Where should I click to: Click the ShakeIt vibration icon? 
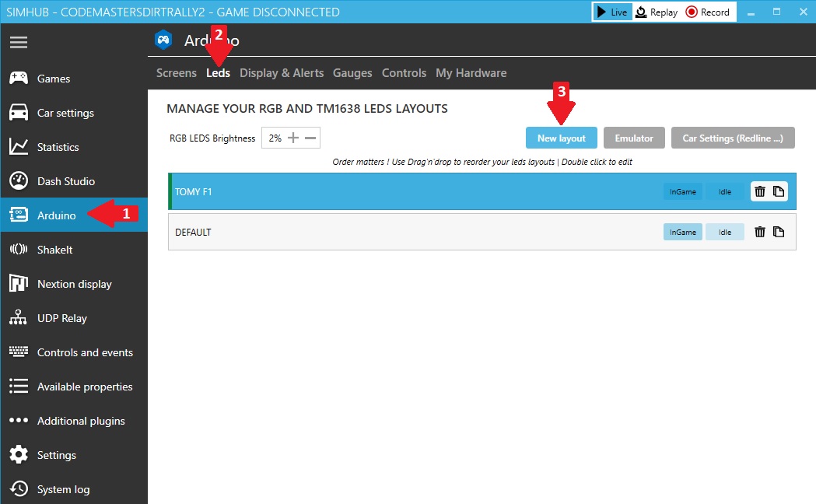[18, 249]
